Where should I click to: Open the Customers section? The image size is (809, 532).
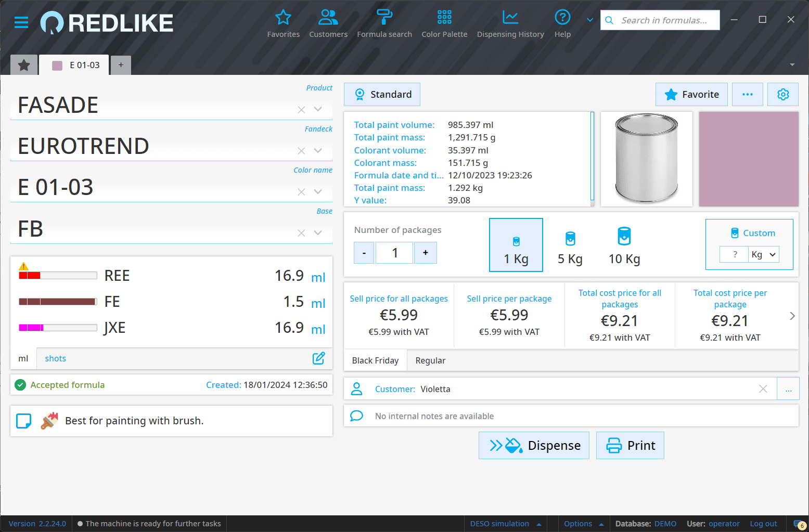(328, 24)
